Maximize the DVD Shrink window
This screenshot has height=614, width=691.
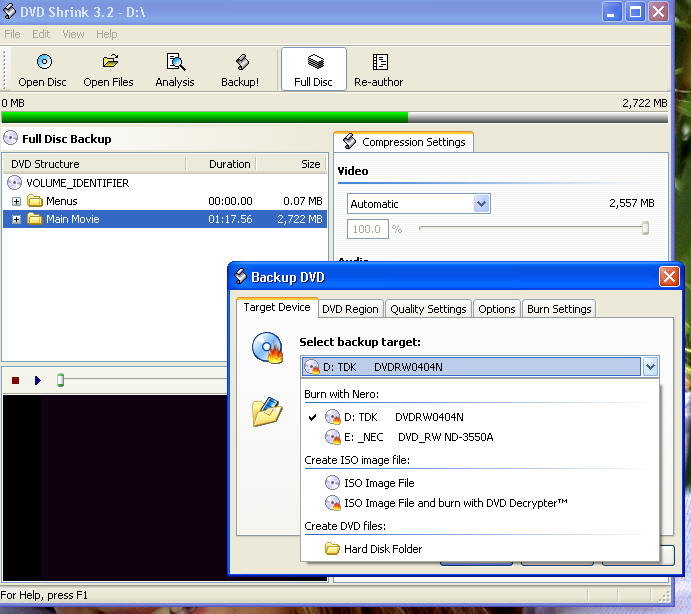pyautogui.click(x=635, y=12)
